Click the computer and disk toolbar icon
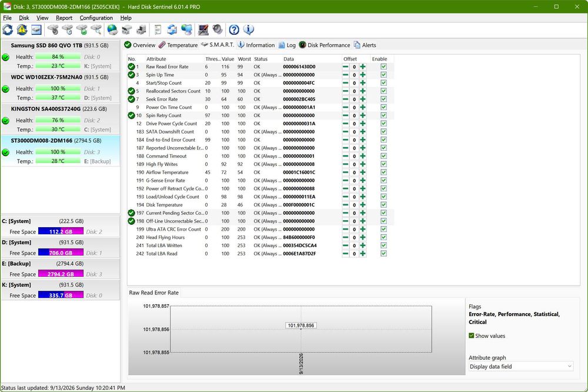The image size is (588, 392). 141,29
